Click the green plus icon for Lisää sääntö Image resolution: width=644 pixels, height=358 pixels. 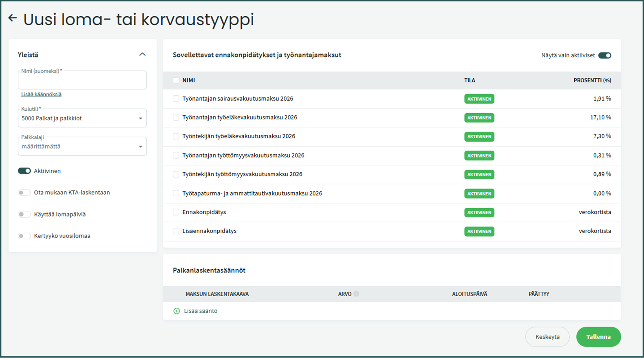pyautogui.click(x=176, y=311)
